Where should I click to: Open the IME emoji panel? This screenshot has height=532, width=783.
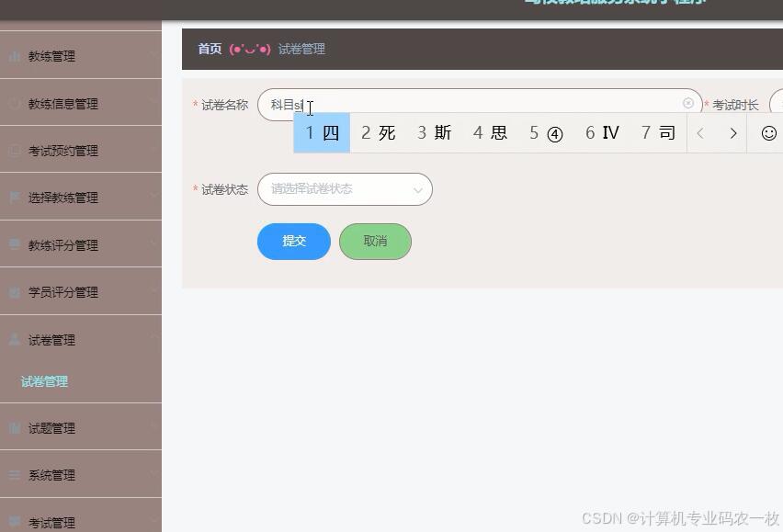point(769,133)
